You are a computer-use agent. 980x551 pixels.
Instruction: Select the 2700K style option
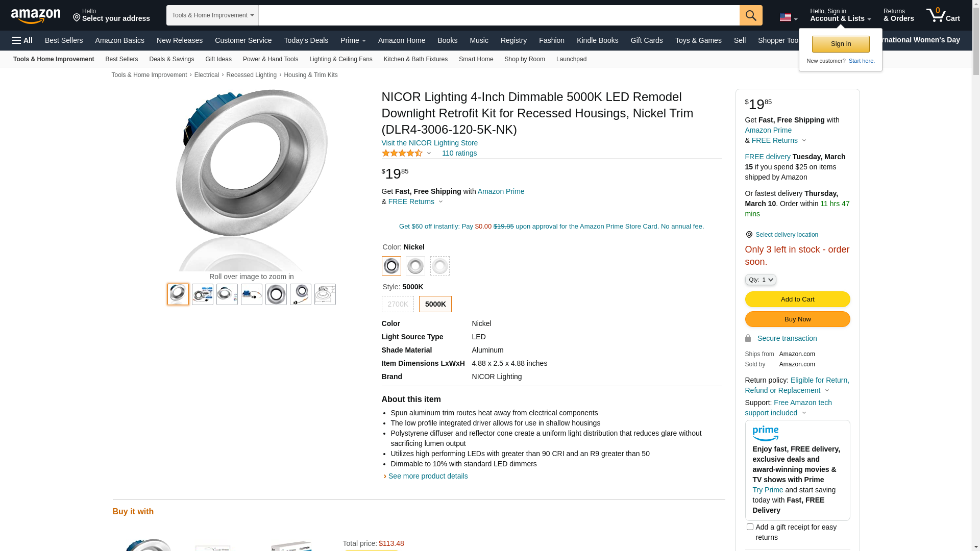point(397,304)
